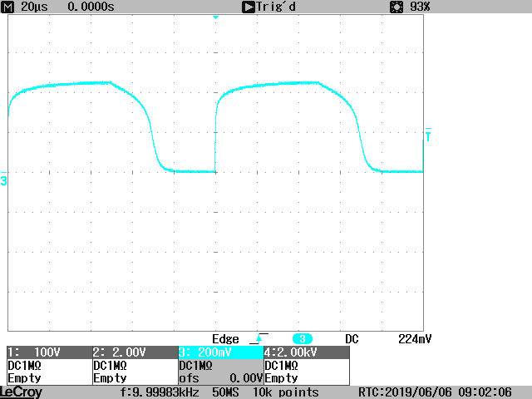Click the 10k points memory readout
Viewport: 532px width, 399px height.
(x=286, y=392)
